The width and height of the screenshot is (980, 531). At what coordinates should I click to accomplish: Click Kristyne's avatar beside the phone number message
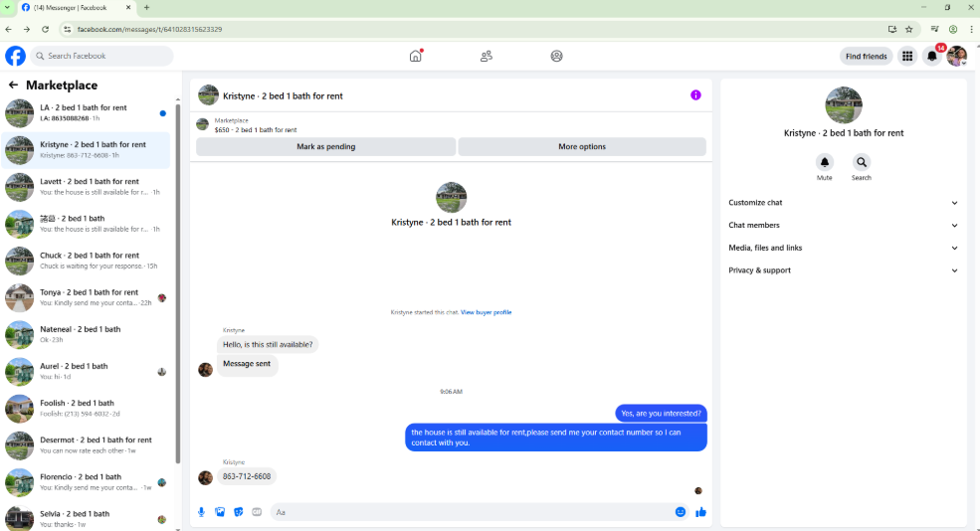[x=205, y=478]
